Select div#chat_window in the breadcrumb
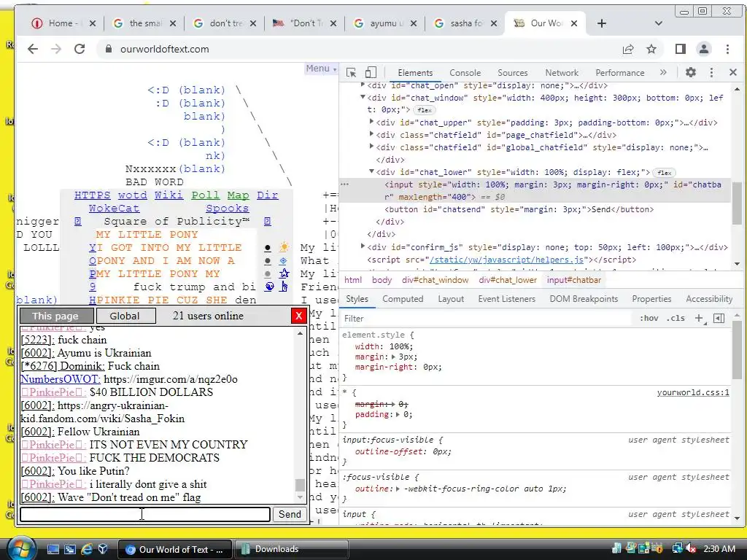 coord(435,280)
